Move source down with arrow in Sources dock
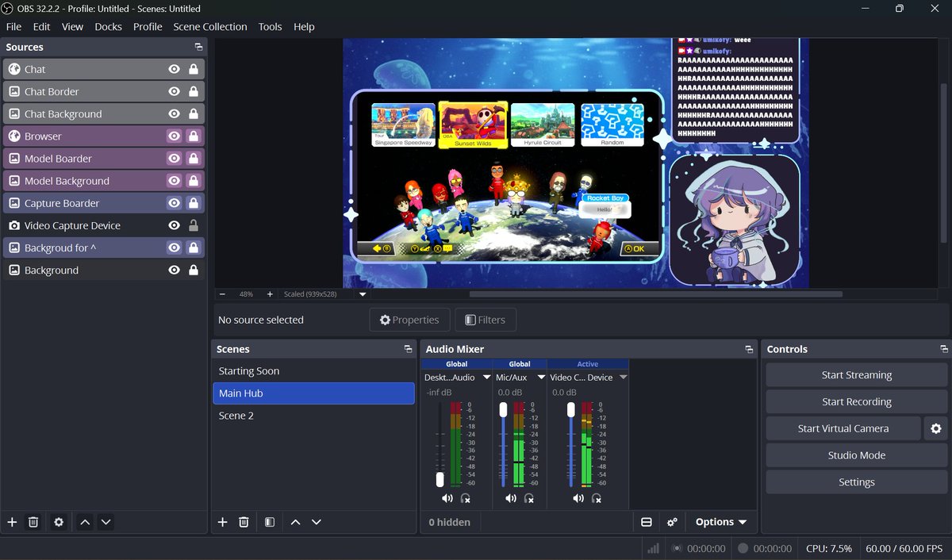Image resolution: width=952 pixels, height=560 pixels. [x=106, y=522]
